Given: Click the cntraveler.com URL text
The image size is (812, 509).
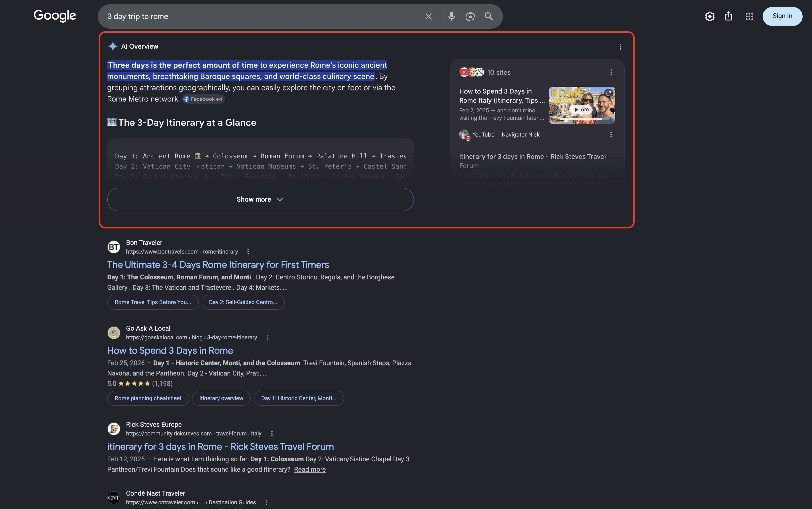Looking at the screenshot, I should click(x=191, y=502).
